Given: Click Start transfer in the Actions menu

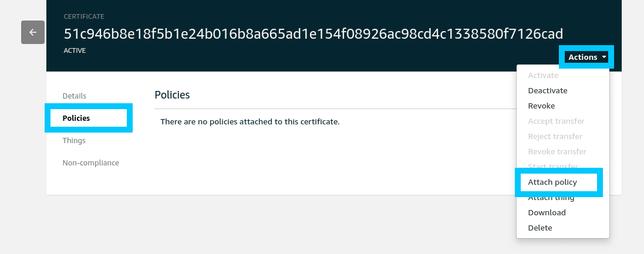Looking at the screenshot, I should 554,167.
